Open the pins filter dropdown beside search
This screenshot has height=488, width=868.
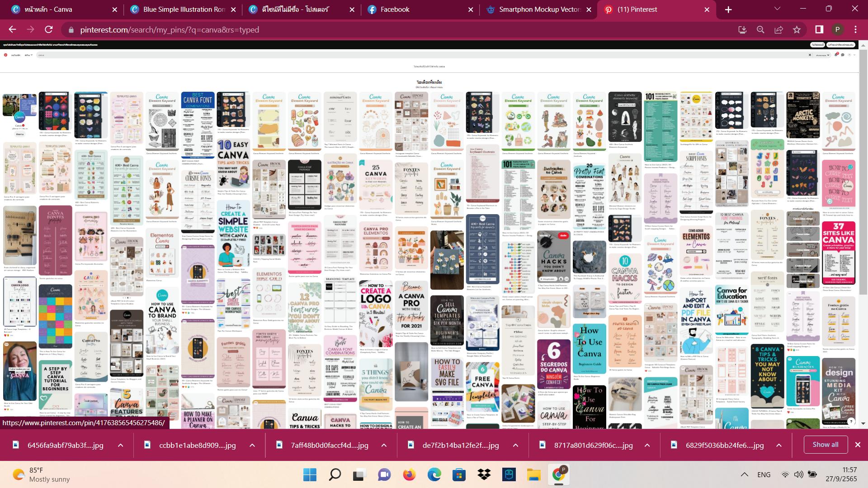click(823, 55)
